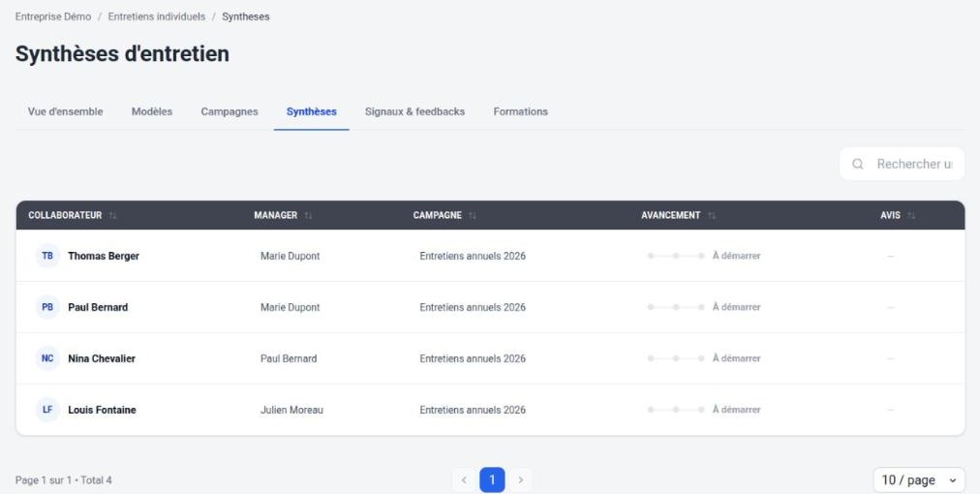Screen dimensions: 980x494
Task: Sort by Avis column icon
Action: tap(912, 215)
